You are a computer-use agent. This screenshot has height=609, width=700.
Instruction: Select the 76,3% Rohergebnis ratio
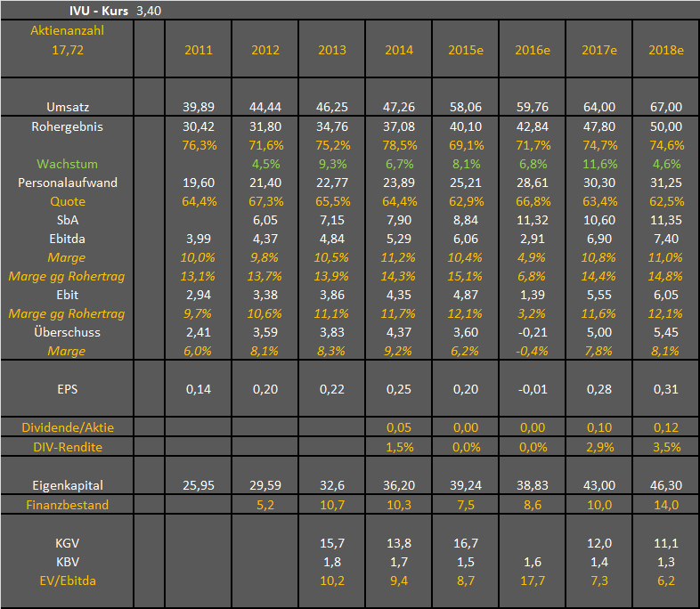click(199, 145)
